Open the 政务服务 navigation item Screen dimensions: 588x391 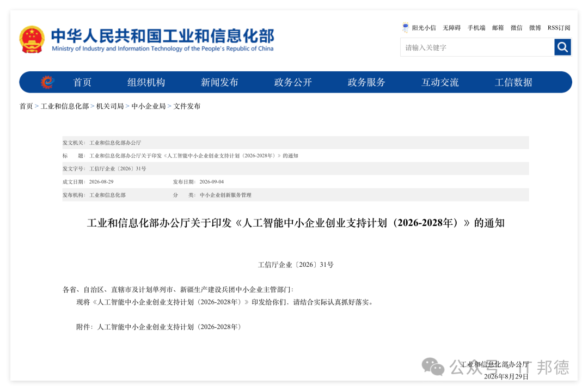pos(366,82)
